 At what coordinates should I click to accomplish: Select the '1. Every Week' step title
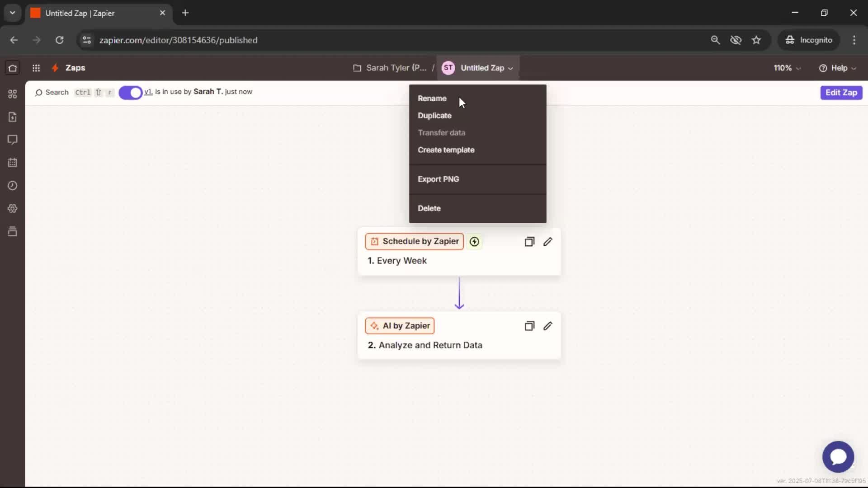coord(397,261)
